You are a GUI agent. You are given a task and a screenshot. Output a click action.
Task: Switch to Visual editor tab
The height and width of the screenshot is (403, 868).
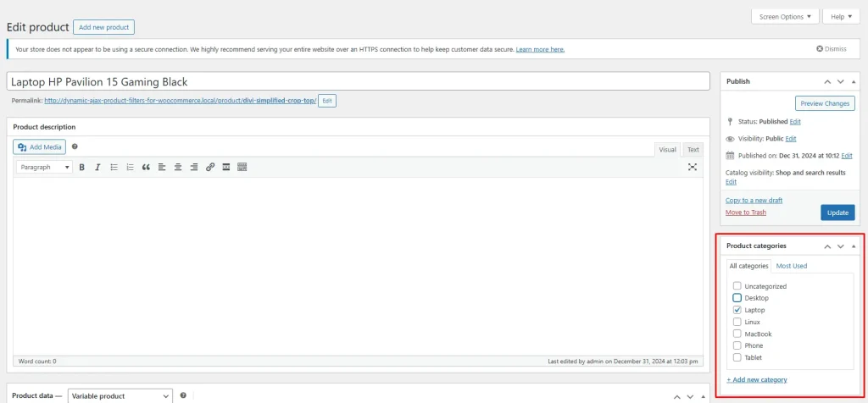tap(667, 149)
